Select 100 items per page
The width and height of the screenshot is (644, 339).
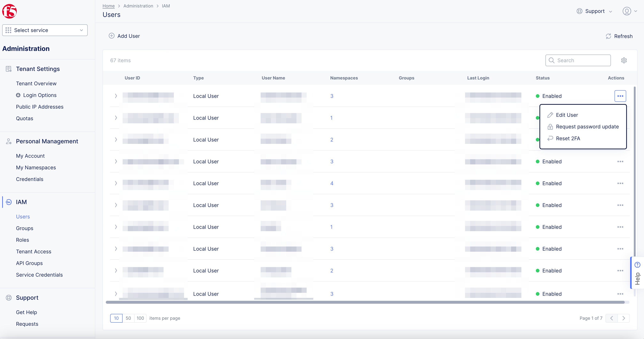pos(140,318)
